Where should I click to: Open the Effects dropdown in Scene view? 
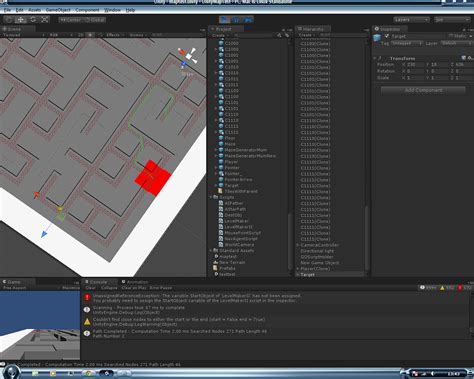(114, 35)
